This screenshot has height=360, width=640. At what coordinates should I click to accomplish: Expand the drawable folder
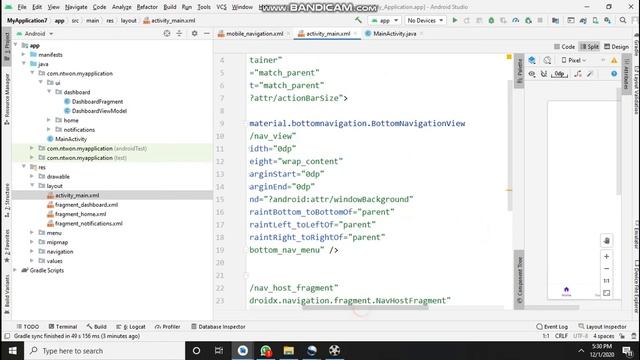point(32,176)
